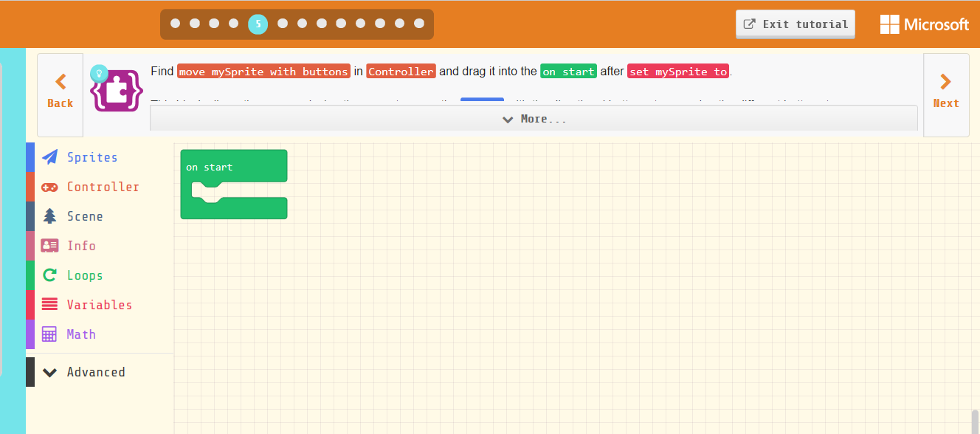The width and height of the screenshot is (980, 434).
Task: Open the Sprites block category
Action: click(100, 157)
